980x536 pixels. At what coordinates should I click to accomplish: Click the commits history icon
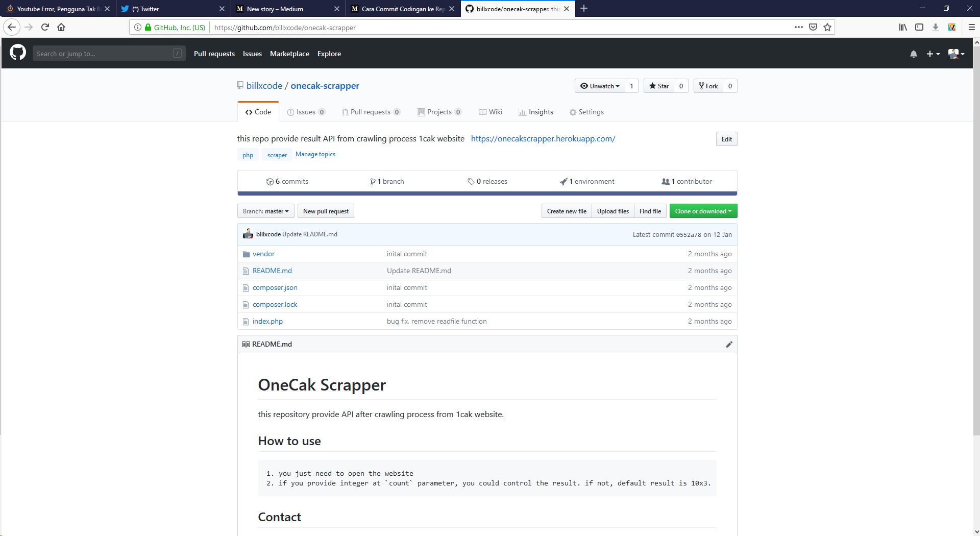pyautogui.click(x=270, y=181)
